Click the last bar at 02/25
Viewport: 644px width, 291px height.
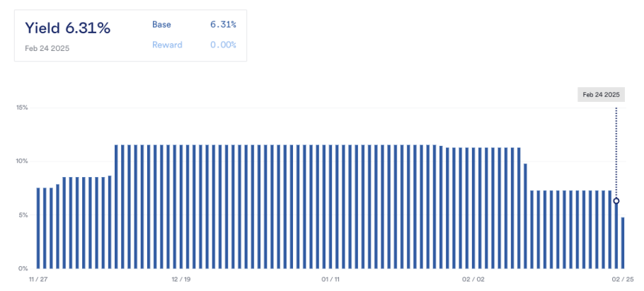623,243
